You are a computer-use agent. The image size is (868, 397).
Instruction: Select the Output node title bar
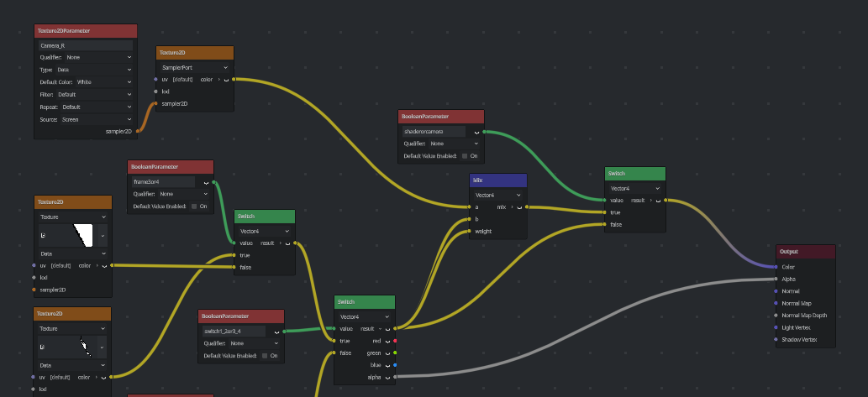(x=806, y=252)
